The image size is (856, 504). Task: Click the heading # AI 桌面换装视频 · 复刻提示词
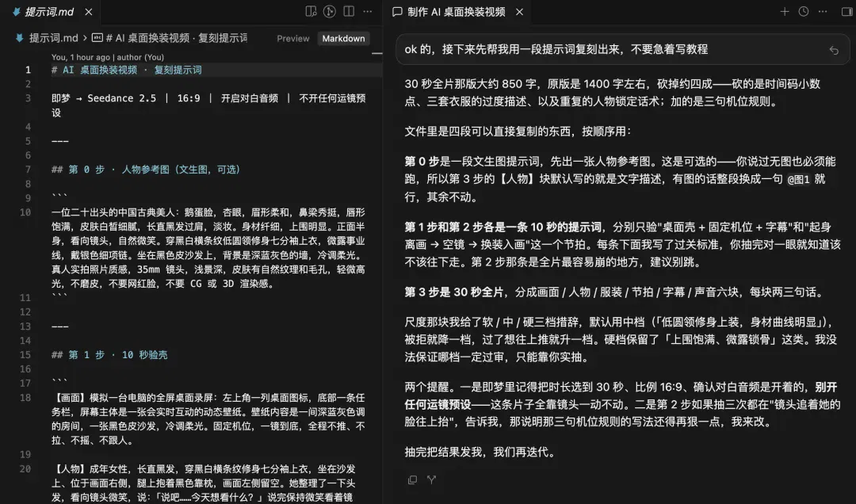pos(127,70)
